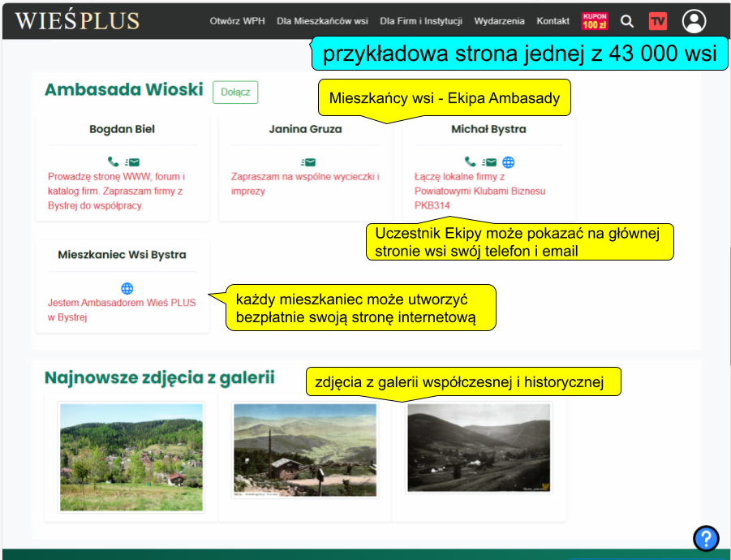Open the color village gallery photo
This screenshot has height=560, width=731.
[x=131, y=457]
